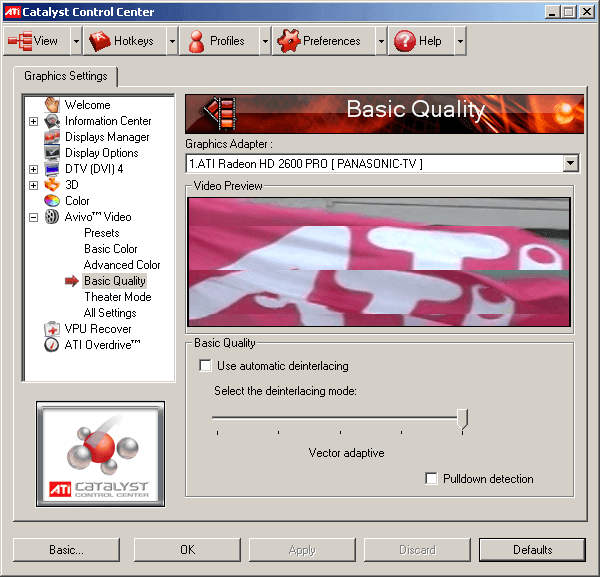
Task: Click the Profiles person icon
Action: 196,41
